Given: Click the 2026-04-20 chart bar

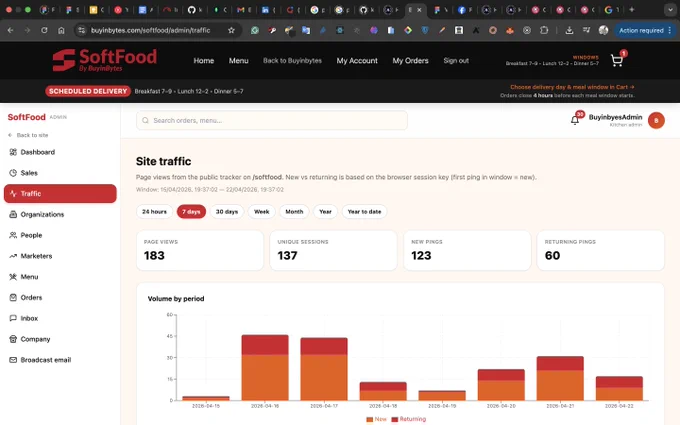Looking at the screenshot, I should coord(501,385).
